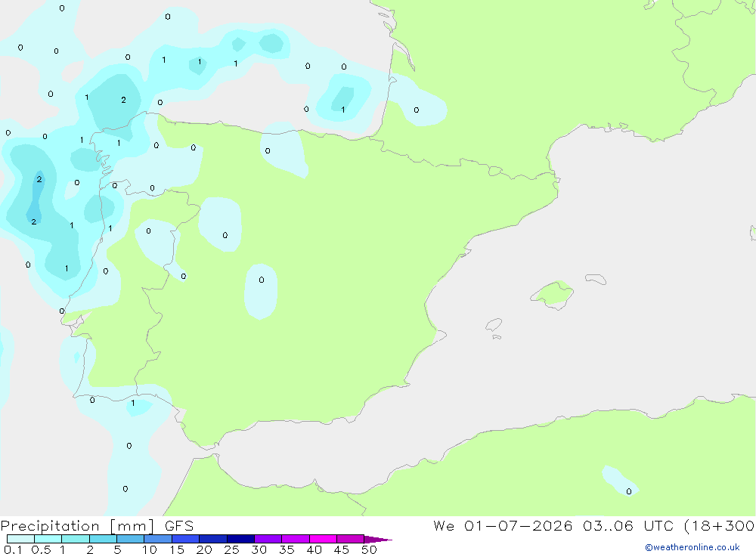
Task: Click the legend tick label '40'
Action: coord(314,549)
